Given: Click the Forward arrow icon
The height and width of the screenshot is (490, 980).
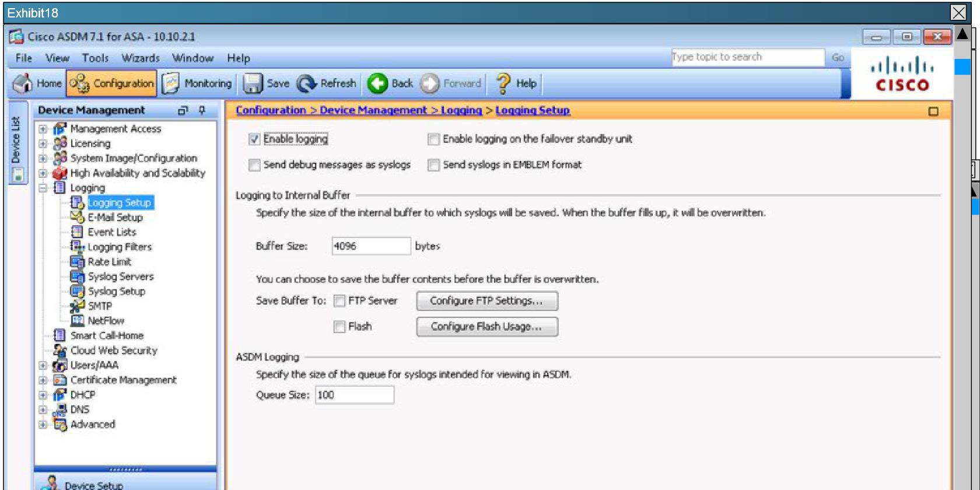Looking at the screenshot, I should (x=430, y=83).
